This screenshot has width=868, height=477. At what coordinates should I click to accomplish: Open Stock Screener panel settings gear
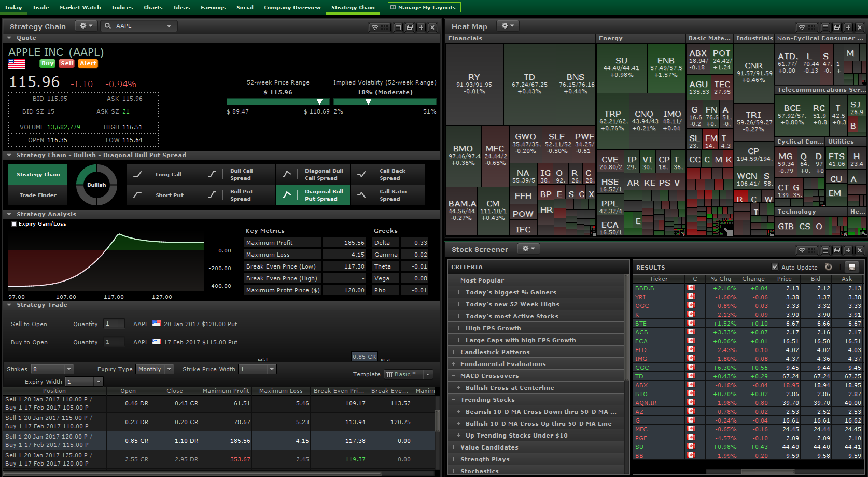click(528, 249)
